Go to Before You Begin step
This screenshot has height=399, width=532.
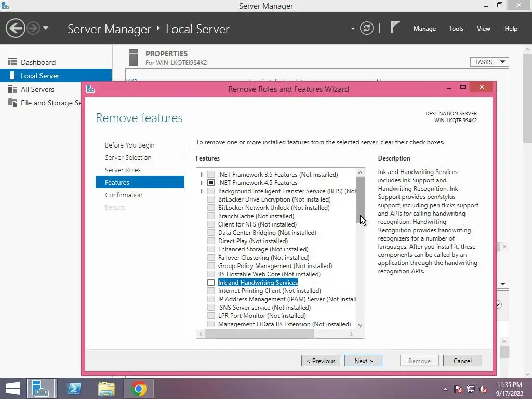pyautogui.click(x=129, y=145)
